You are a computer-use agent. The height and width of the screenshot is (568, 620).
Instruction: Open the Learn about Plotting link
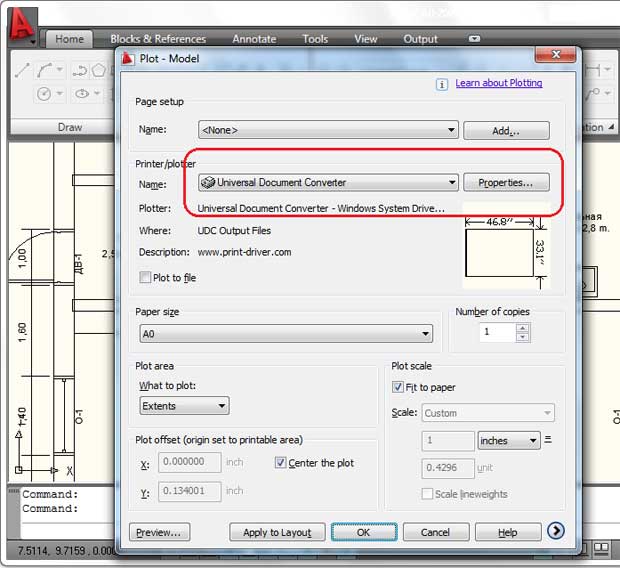[x=499, y=83]
